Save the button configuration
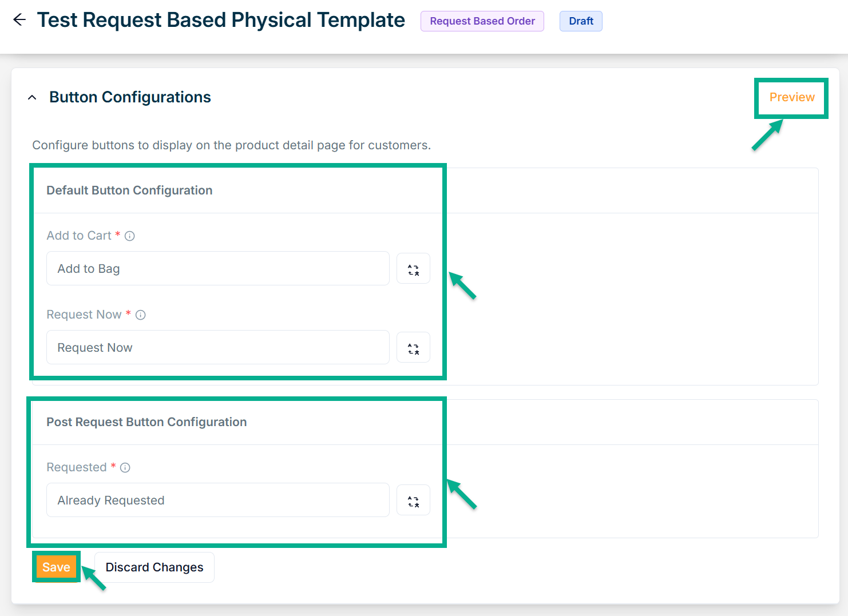The image size is (848, 616). coord(56,567)
